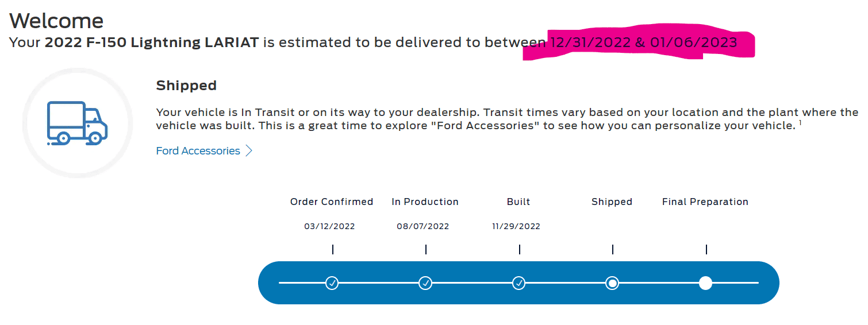Click the Order Confirmed step label
Image resolution: width=868 pixels, height=325 pixels.
point(332,202)
